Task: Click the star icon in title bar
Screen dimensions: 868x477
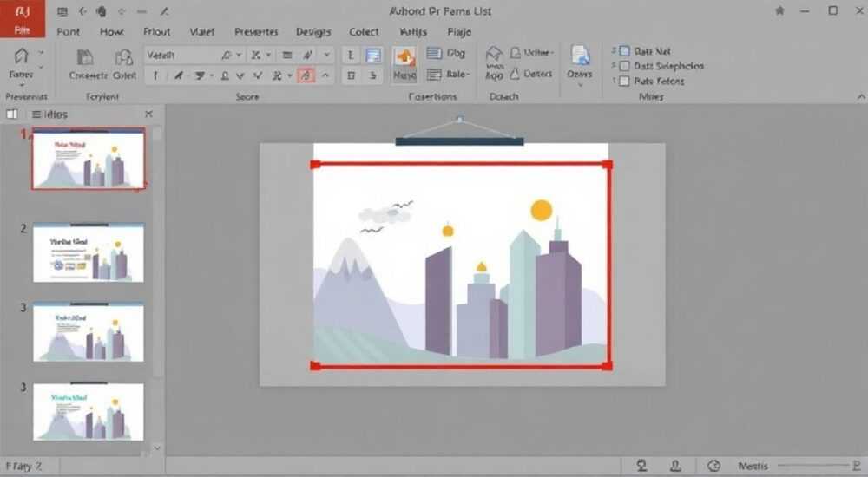Action: click(x=780, y=11)
